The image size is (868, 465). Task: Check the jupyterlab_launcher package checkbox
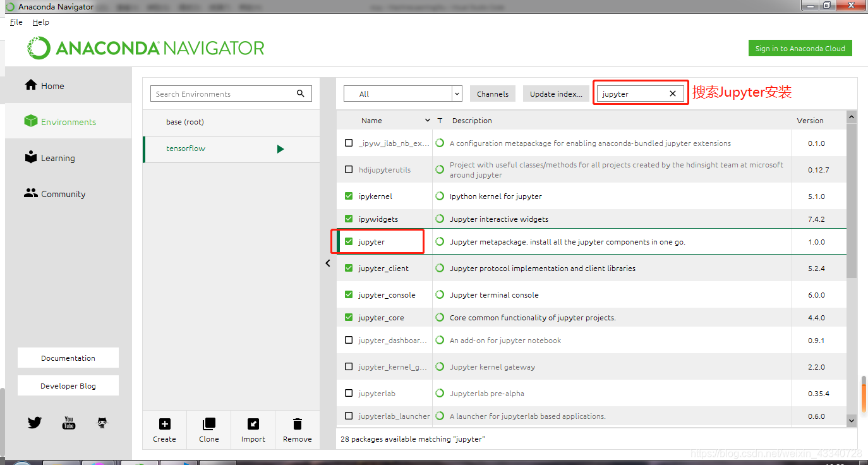tap(349, 416)
